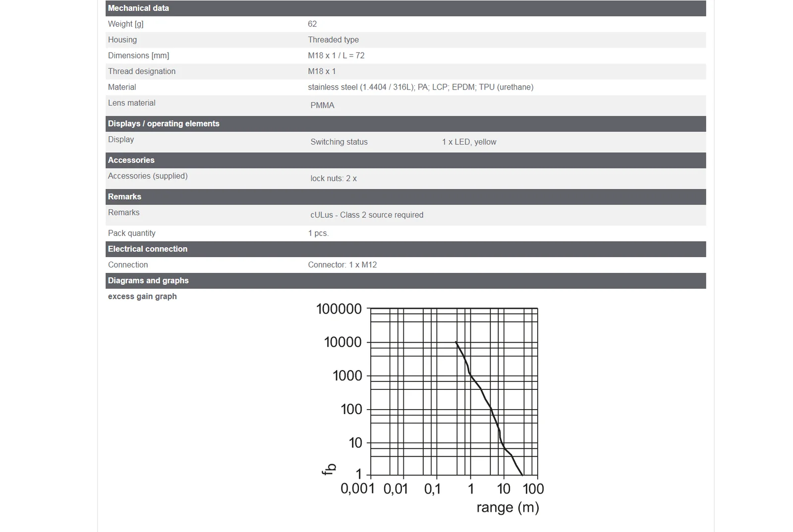Select the stainless steel material description

click(x=421, y=87)
